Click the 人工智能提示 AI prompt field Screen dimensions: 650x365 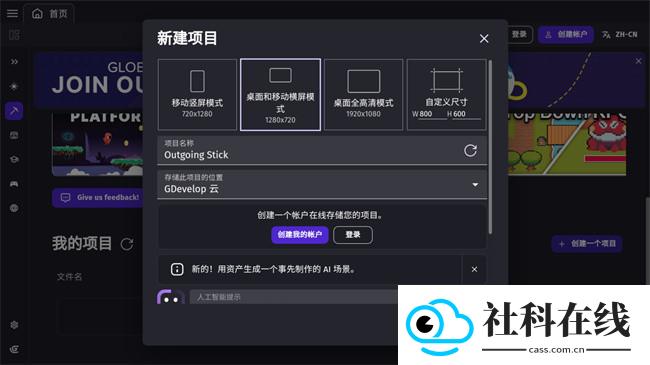(x=293, y=297)
